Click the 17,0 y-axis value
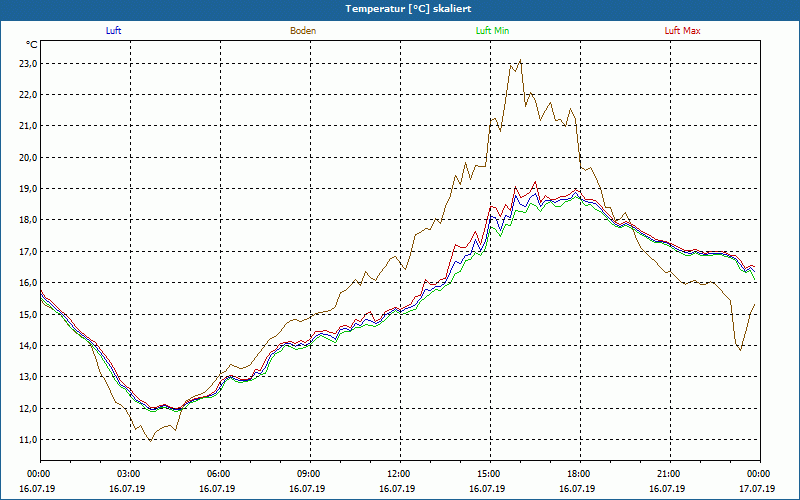800x500 pixels. [28, 252]
